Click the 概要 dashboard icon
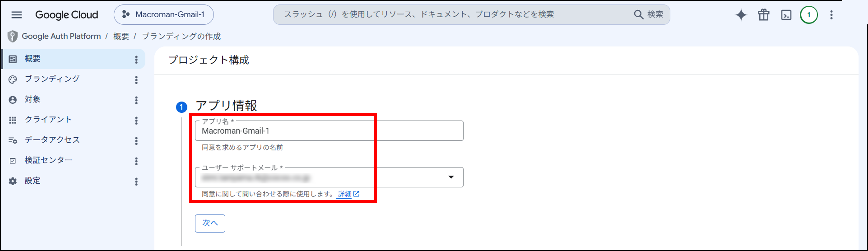 pyautogui.click(x=13, y=59)
